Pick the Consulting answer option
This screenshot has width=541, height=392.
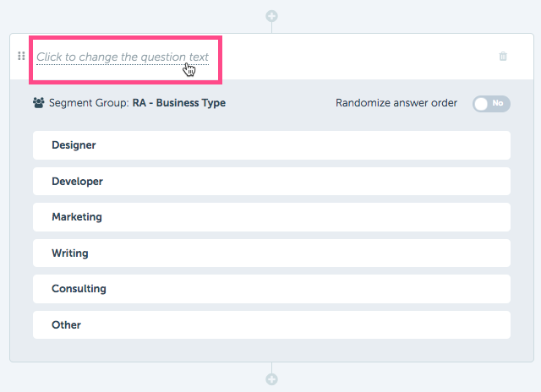point(271,289)
